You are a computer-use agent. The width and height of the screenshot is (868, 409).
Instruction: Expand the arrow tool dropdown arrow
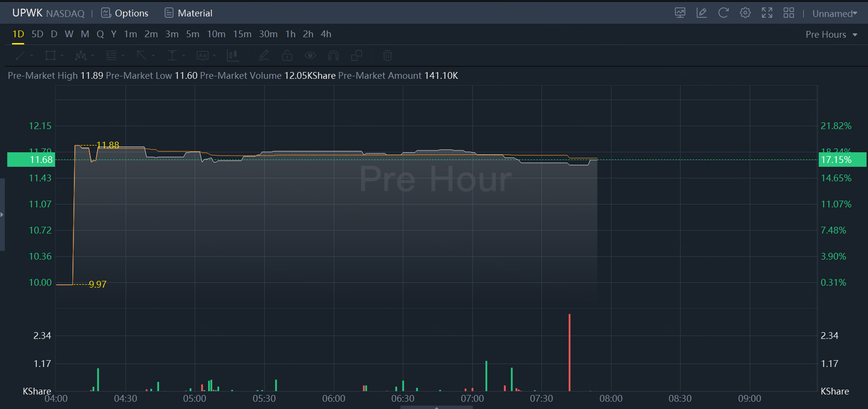[x=153, y=56]
